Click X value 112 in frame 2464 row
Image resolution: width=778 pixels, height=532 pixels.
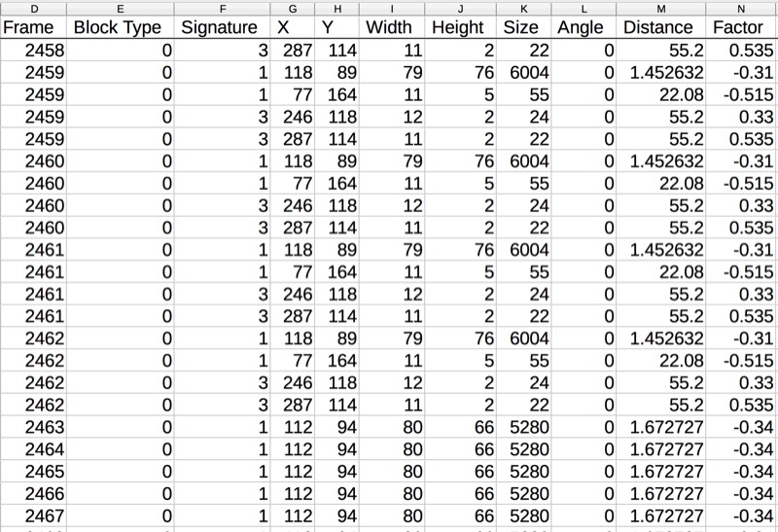pyautogui.click(x=293, y=449)
